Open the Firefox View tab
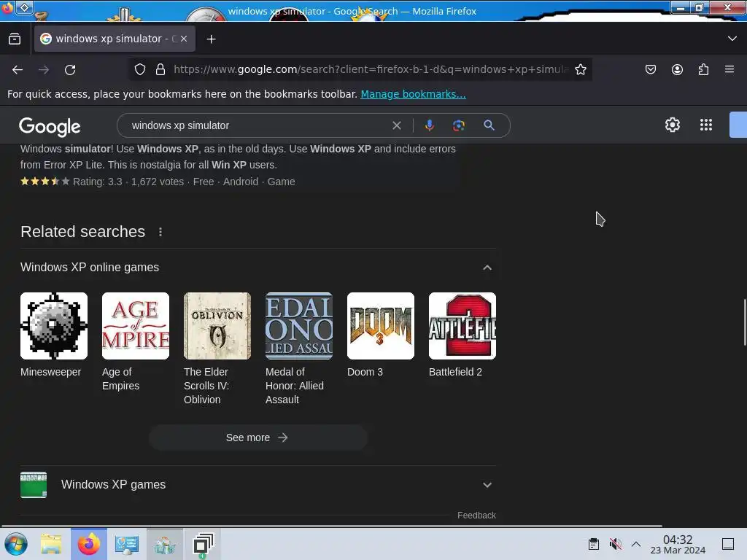747x560 pixels. [15, 39]
